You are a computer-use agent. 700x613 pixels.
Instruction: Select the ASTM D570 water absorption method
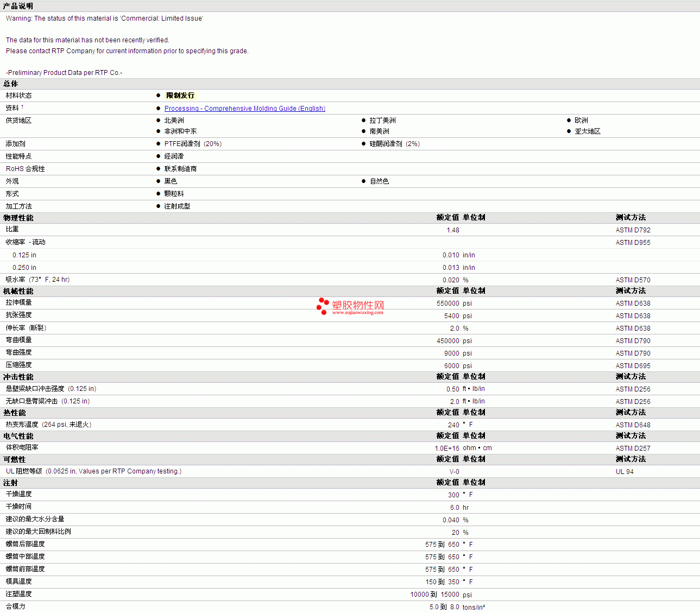(x=633, y=280)
